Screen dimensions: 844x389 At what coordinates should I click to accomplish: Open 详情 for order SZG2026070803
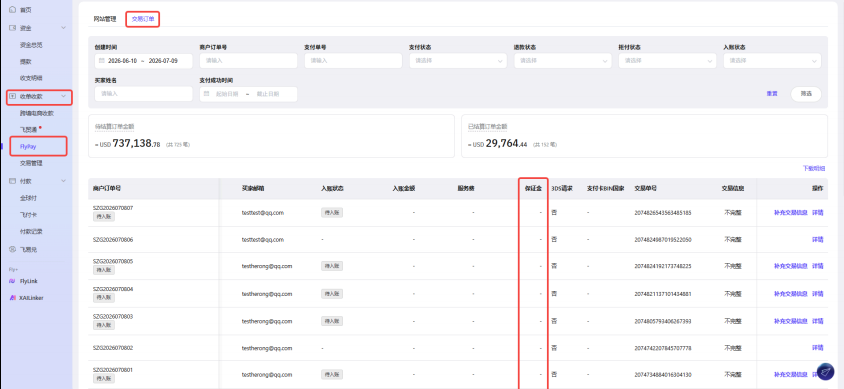pyautogui.click(x=818, y=321)
